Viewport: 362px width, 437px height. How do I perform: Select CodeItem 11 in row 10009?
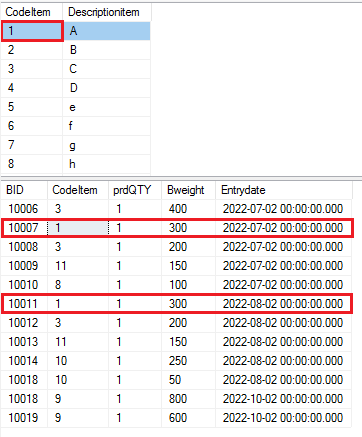[x=78, y=266]
